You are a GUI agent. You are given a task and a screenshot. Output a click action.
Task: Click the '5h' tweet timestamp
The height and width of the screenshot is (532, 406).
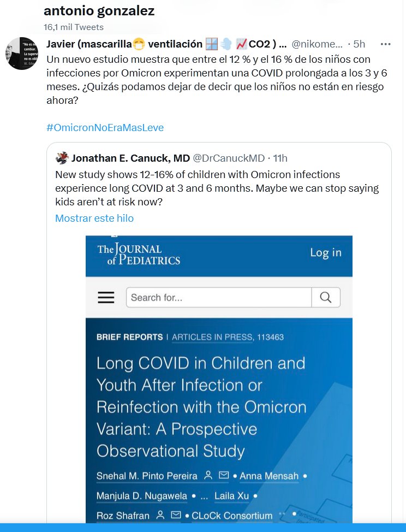point(360,44)
